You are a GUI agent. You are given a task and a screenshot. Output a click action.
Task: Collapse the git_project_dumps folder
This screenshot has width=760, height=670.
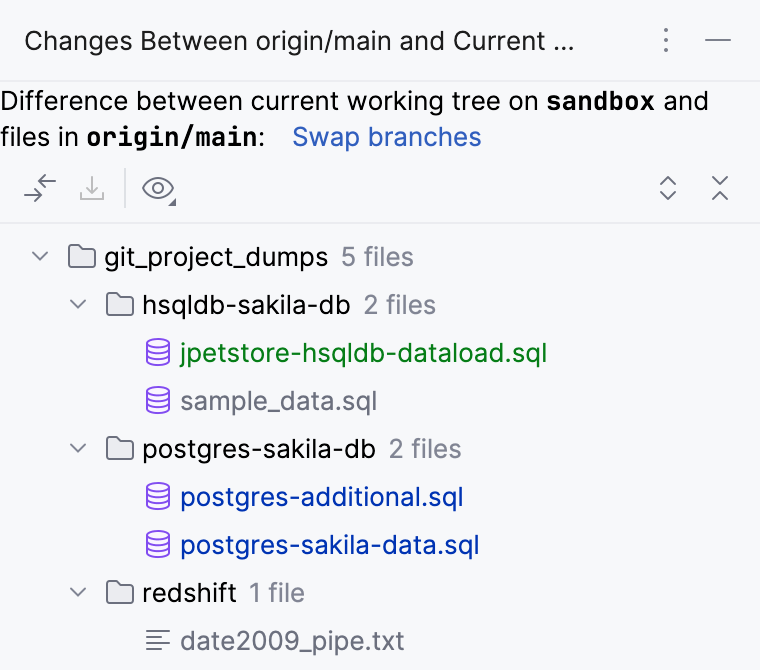pyautogui.click(x=40, y=257)
